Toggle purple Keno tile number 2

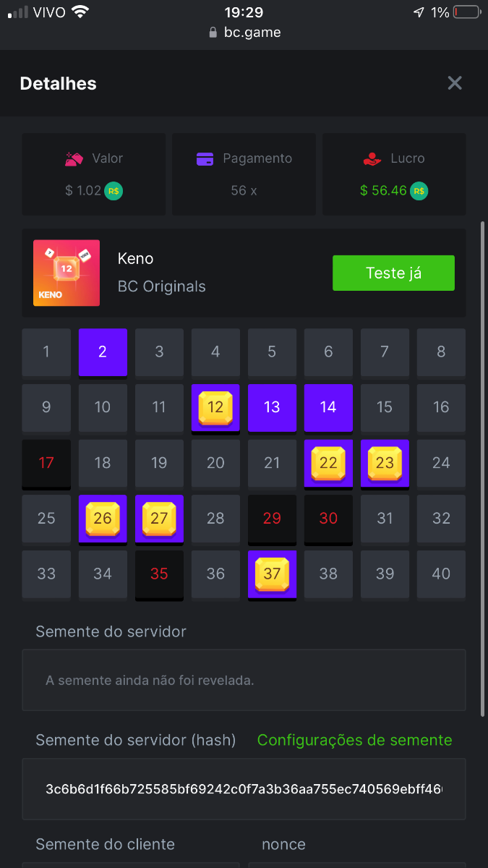[103, 352]
